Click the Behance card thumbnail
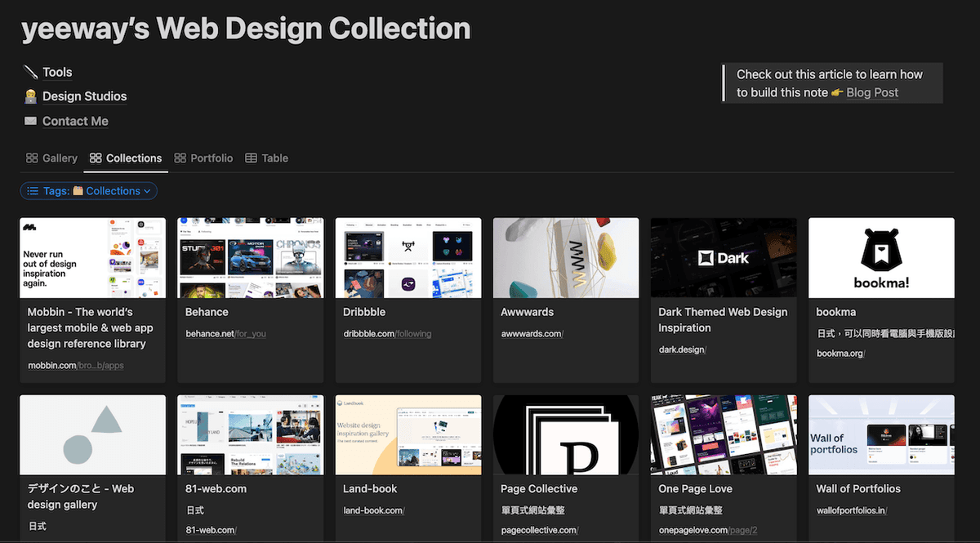Viewport: 980px width, 543px height. [250, 258]
